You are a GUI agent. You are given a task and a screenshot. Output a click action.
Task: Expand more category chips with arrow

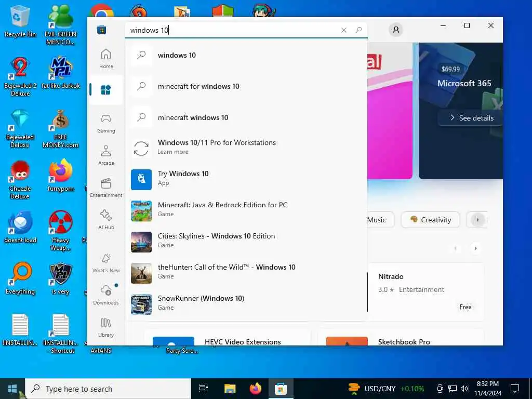[x=477, y=220]
